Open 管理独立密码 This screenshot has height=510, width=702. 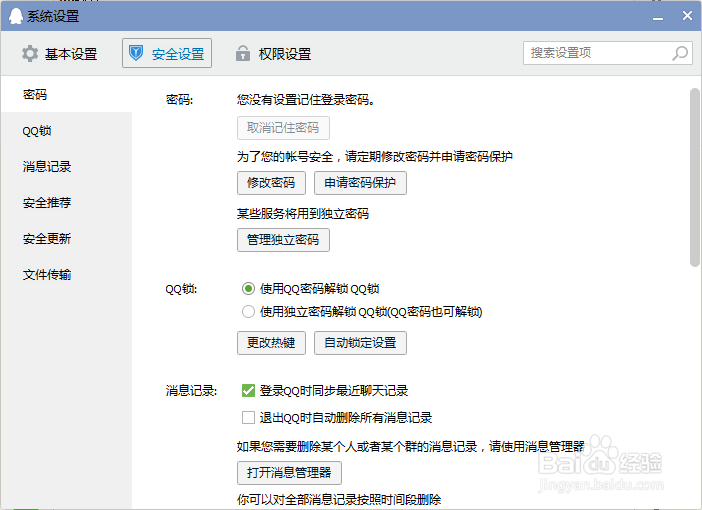[283, 240]
